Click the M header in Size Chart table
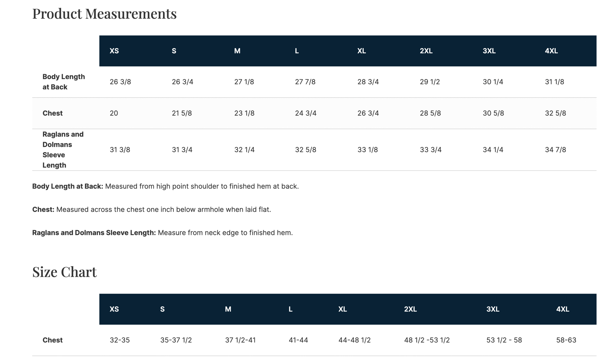Image resolution: width=603 pixels, height=364 pixels. pyautogui.click(x=228, y=309)
